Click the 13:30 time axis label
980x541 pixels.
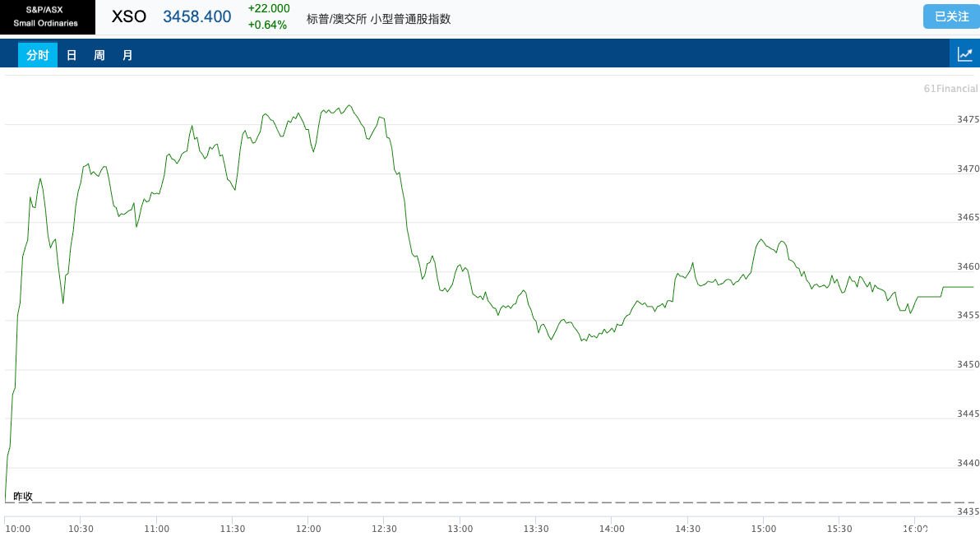click(x=535, y=529)
